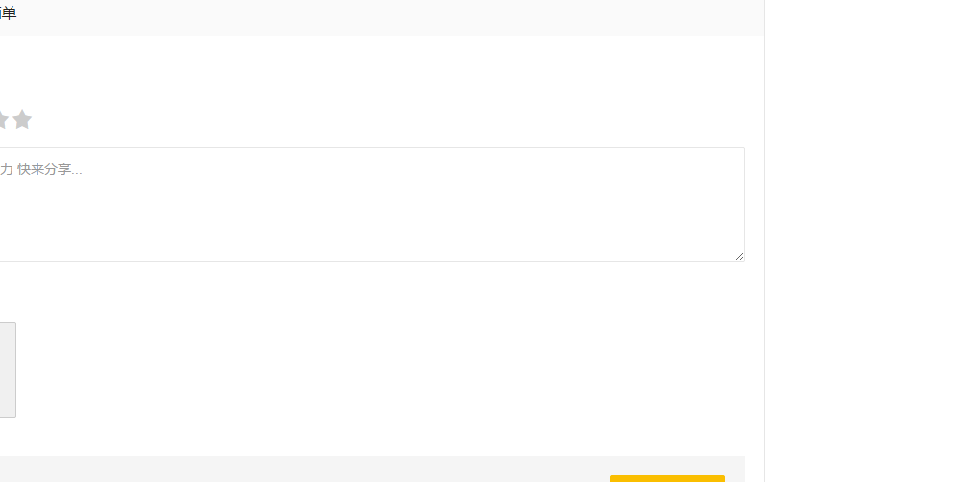Click the header title ending in "单"
Screen dimensions: 980x482
coord(9,13)
